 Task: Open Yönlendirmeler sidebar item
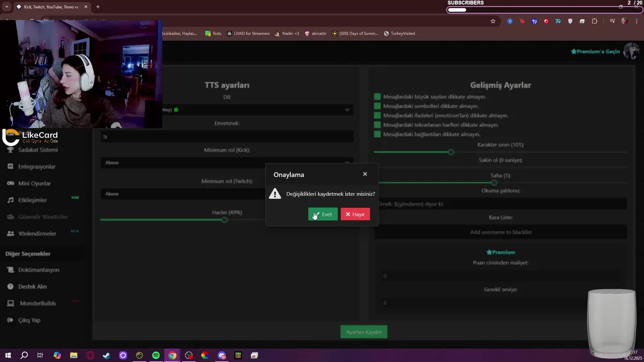coord(31,234)
